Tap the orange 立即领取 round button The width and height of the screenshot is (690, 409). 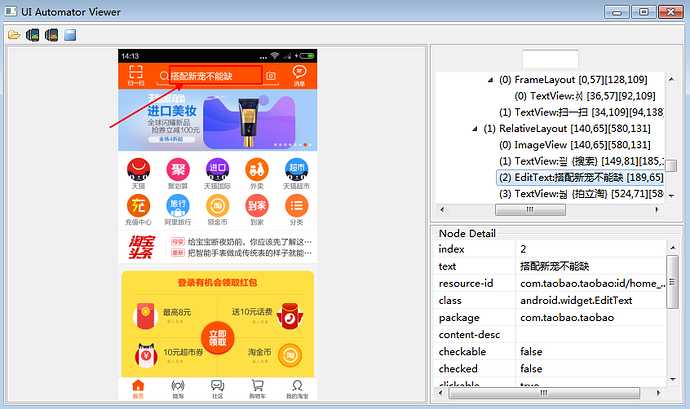pos(217,338)
